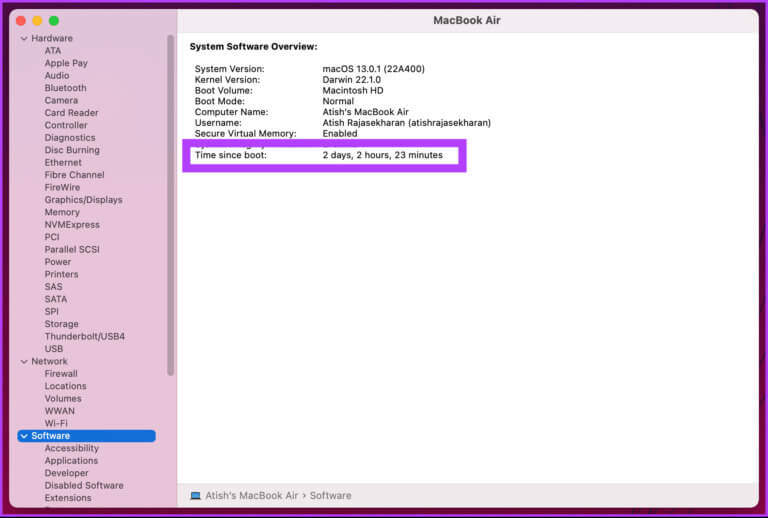768x518 pixels.
Task: Select SATA in the Hardware list
Action: click(x=56, y=299)
